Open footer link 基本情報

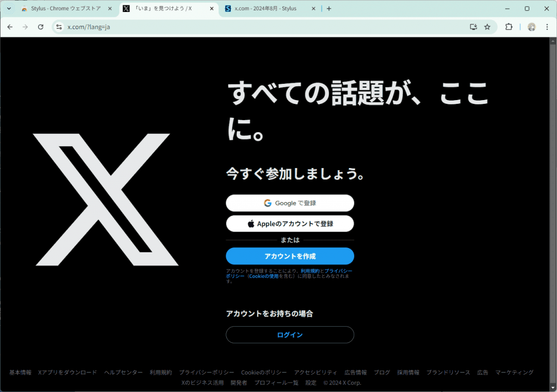coord(20,372)
